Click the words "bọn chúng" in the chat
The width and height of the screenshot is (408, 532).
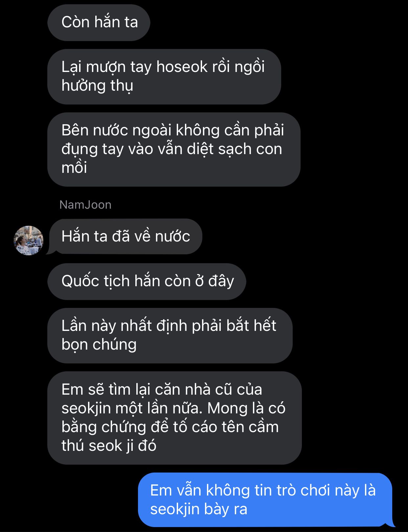pos(99,345)
